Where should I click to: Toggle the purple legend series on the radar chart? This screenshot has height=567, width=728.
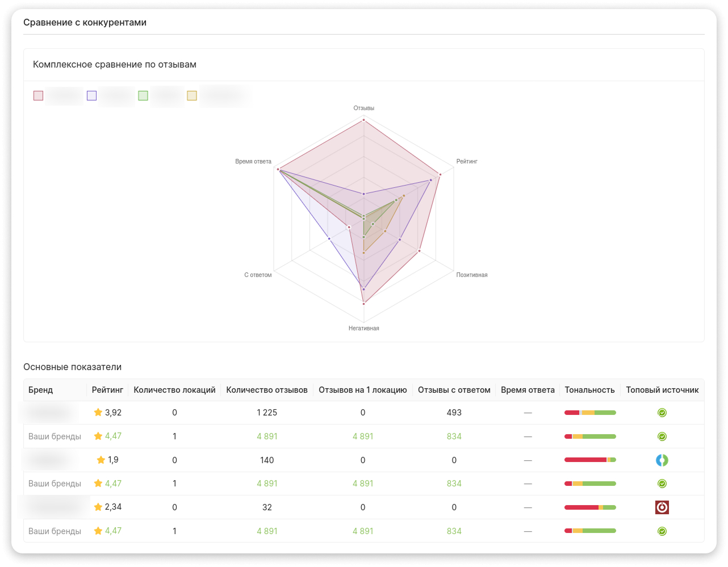click(92, 95)
